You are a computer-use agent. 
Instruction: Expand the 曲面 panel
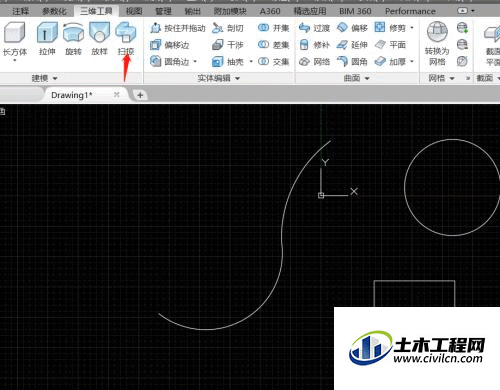356,78
